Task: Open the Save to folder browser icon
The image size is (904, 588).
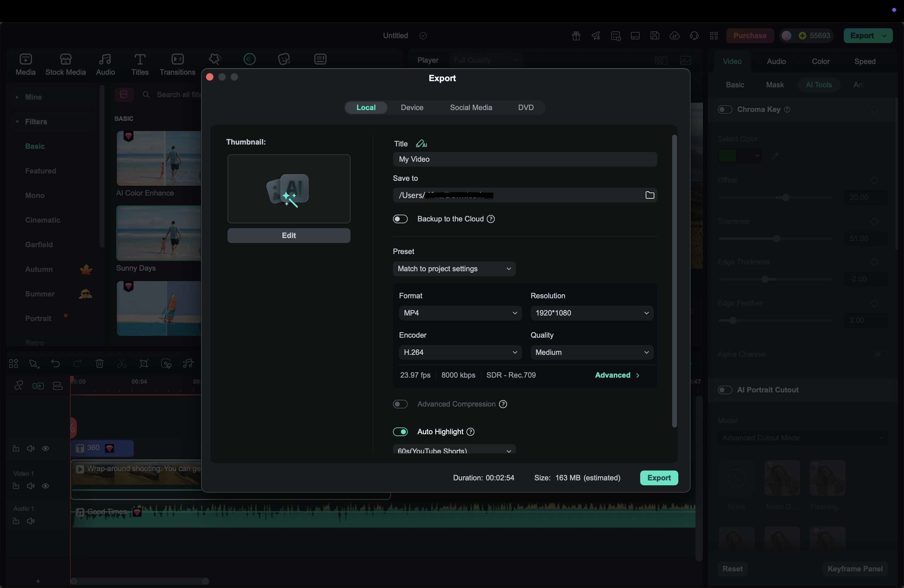Action: click(649, 195)
